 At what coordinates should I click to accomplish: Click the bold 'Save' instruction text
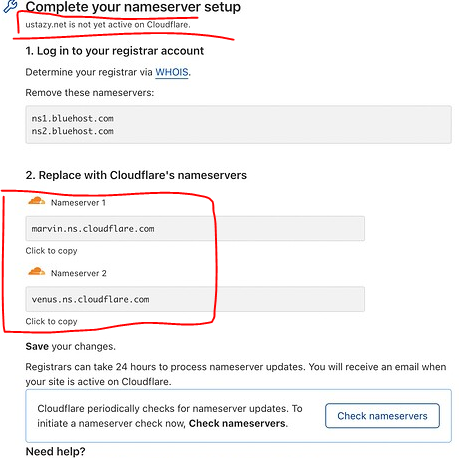pyautogui.click(x=37, y=346)
